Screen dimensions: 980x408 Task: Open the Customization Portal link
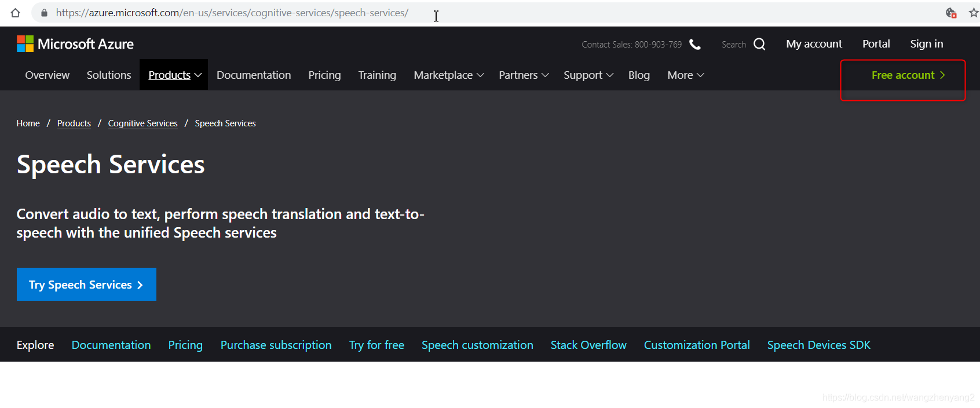pyautogui.click(x=697, y=345)
